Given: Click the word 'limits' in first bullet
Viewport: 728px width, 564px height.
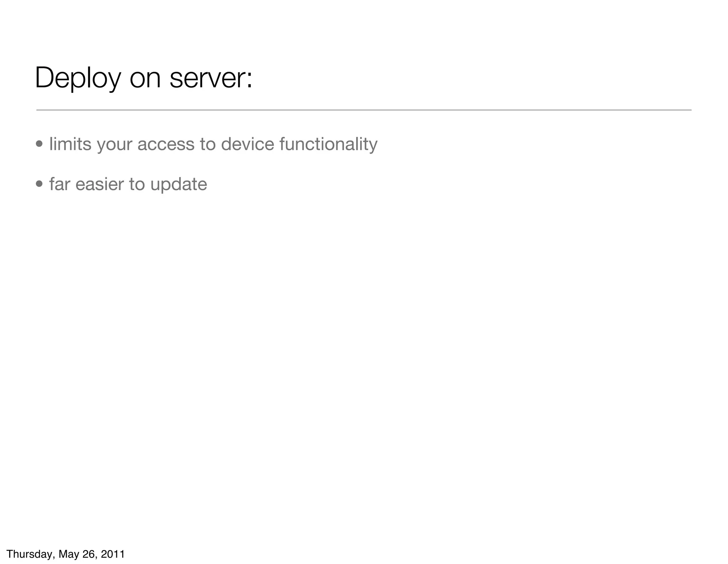Looking at the screenshot, I should 70,144.
